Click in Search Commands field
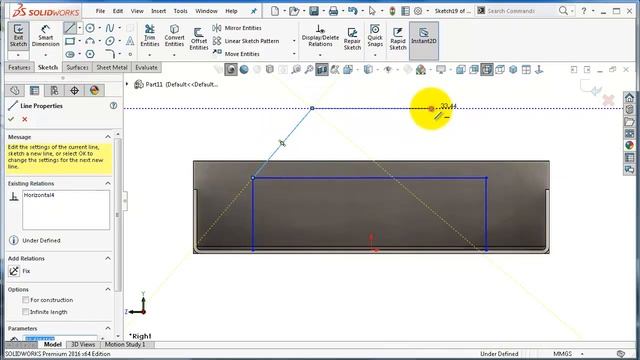 pos(521,11)
